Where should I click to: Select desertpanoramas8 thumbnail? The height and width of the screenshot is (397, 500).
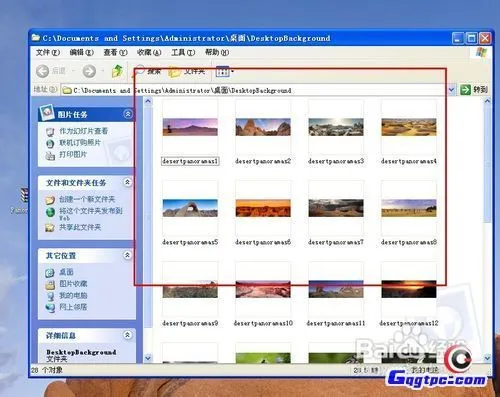coord(409,208)
